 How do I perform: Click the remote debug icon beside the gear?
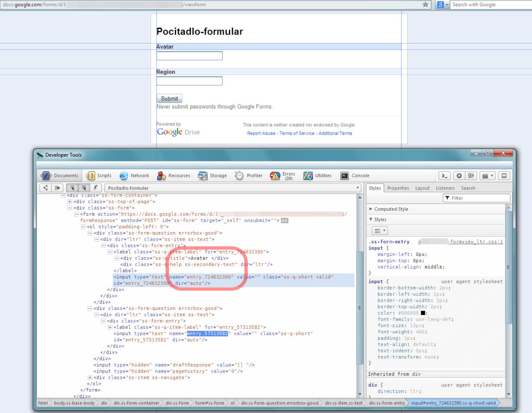coord(471,176)
